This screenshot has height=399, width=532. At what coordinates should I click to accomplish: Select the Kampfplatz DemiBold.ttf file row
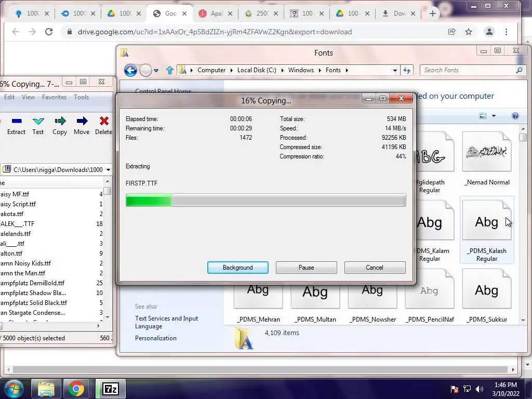click(51, 283)
